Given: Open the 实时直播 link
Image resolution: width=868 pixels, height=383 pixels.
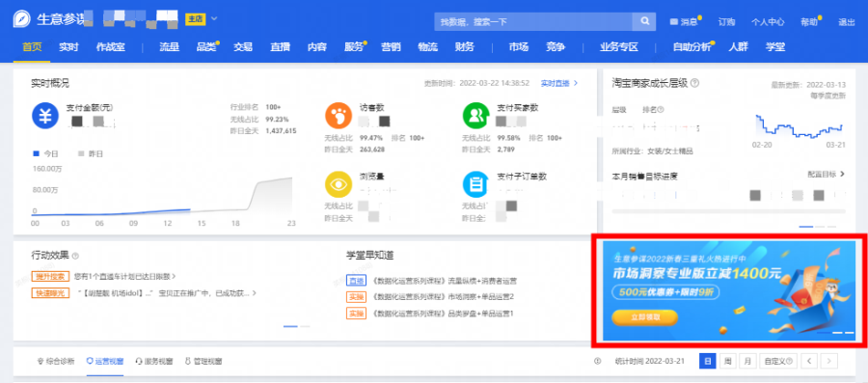Looking at the screenshot, I should coord(559,83).
